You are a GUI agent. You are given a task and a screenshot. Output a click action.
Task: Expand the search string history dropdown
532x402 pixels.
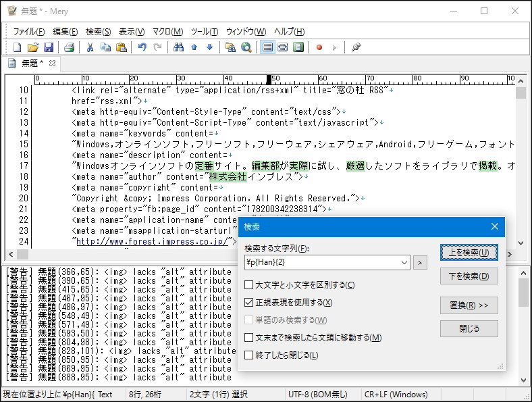(x=404, y=262)
